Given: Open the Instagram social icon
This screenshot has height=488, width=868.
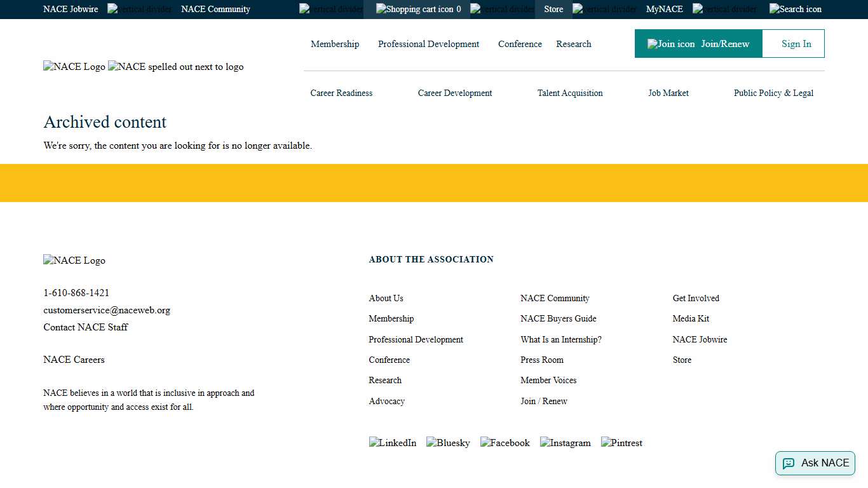Looking at the screenshot, I should point(565,443).
